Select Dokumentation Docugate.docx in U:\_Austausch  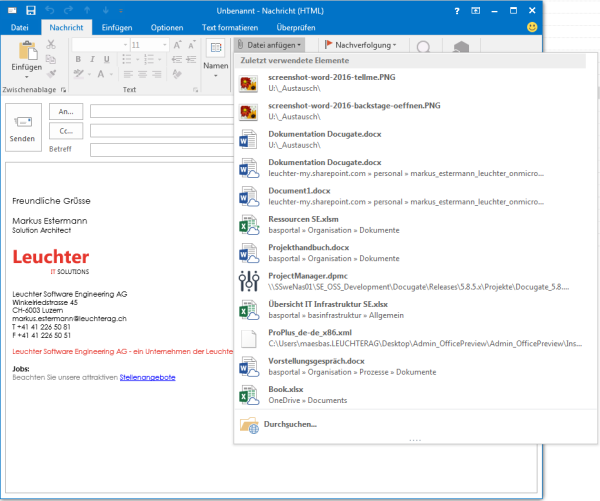click(x=415, y=139)
